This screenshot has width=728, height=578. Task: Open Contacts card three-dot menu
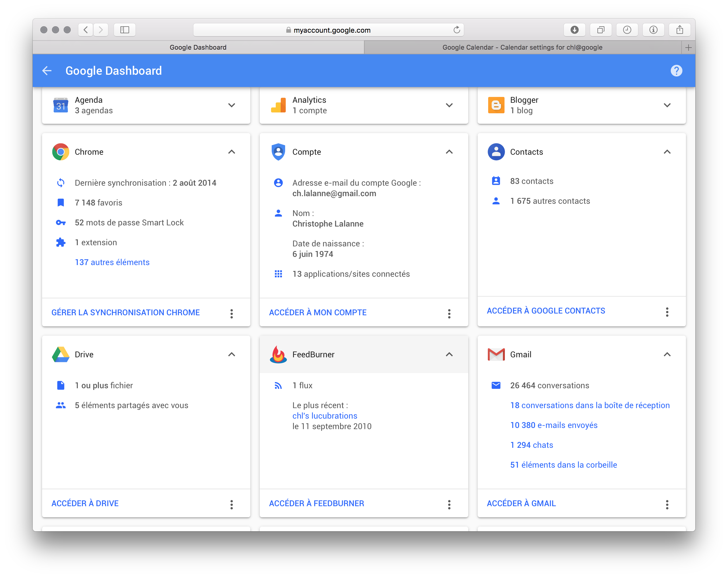coord(667,312)
